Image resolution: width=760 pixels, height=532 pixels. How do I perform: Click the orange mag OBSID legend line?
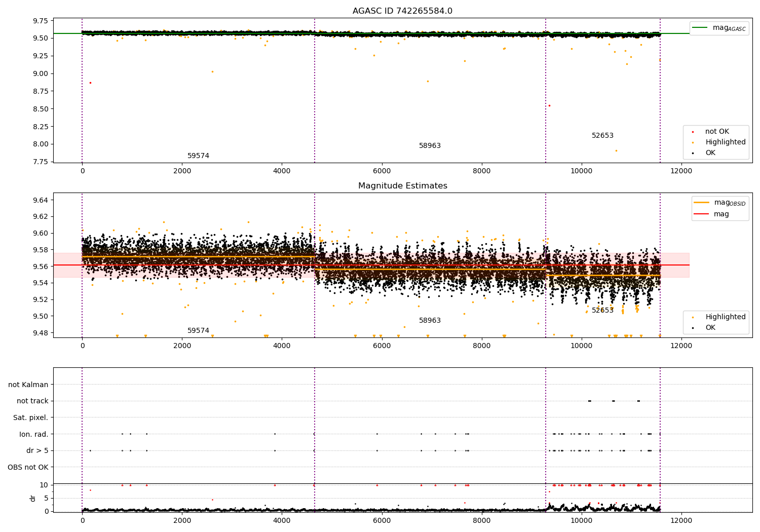tap(702, 202)
